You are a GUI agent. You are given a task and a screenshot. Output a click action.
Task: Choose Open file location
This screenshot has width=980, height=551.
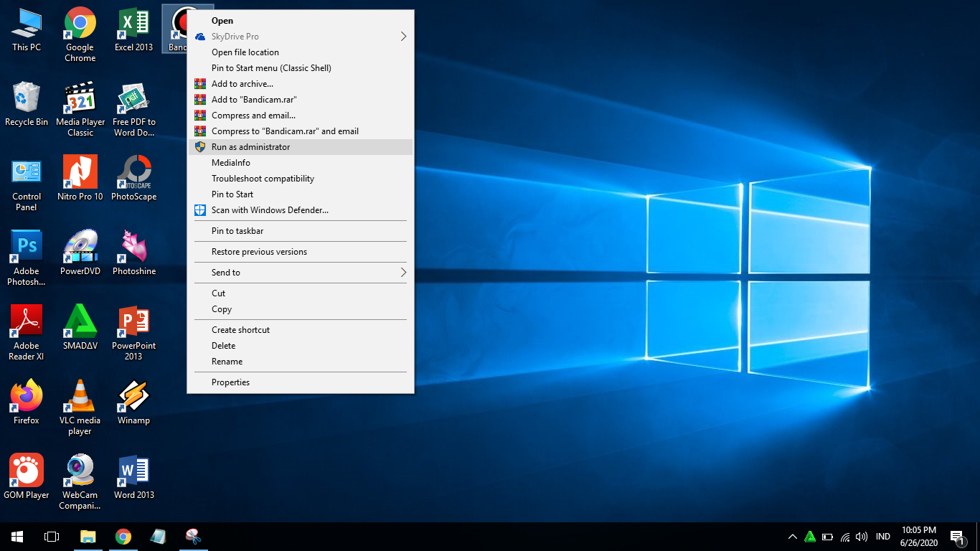[x=301, y=52]
